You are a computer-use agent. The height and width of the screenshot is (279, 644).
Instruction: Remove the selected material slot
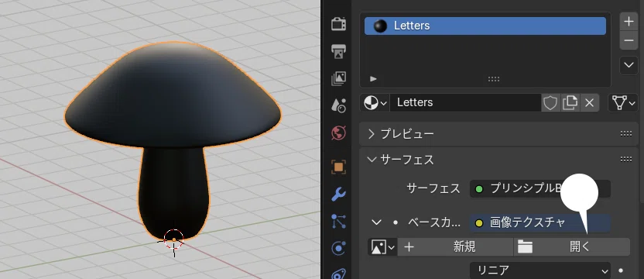click(629, 40)
